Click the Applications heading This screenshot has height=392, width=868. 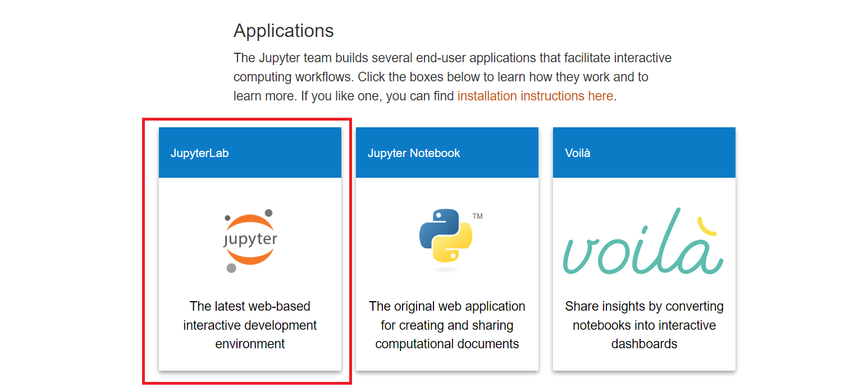284,30
